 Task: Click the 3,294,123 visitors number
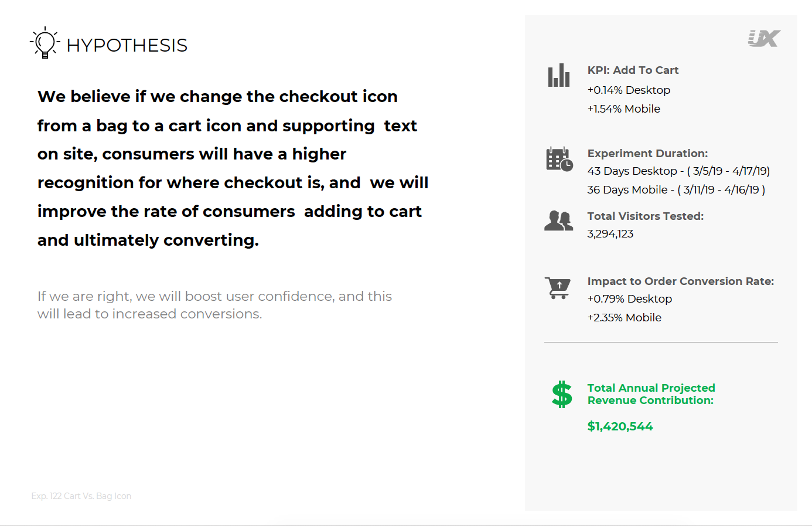[610, 233]
